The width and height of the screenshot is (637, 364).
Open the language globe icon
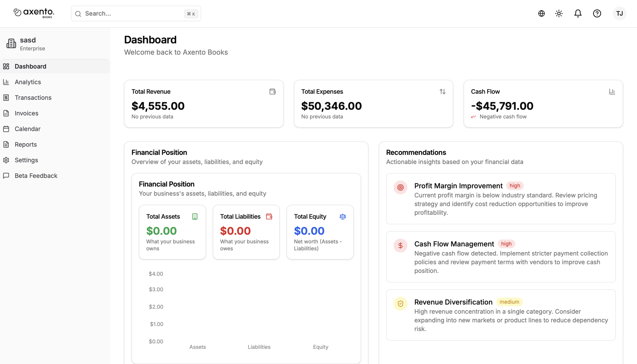click(541, 13)
